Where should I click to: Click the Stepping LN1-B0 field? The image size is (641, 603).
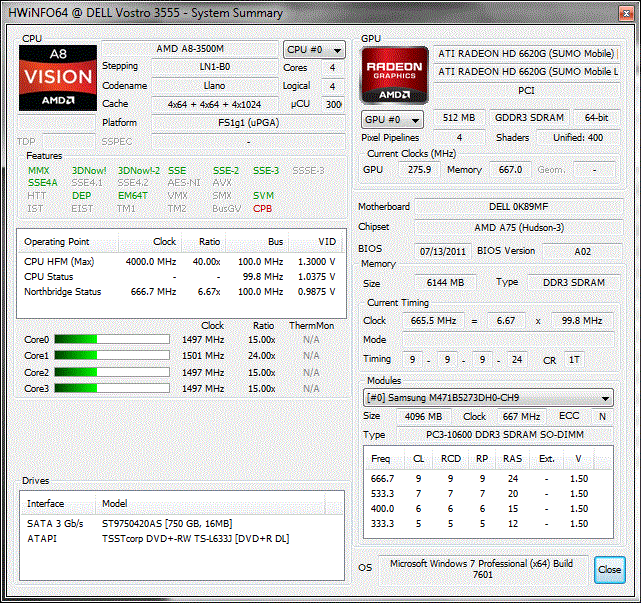click(215, 67)
